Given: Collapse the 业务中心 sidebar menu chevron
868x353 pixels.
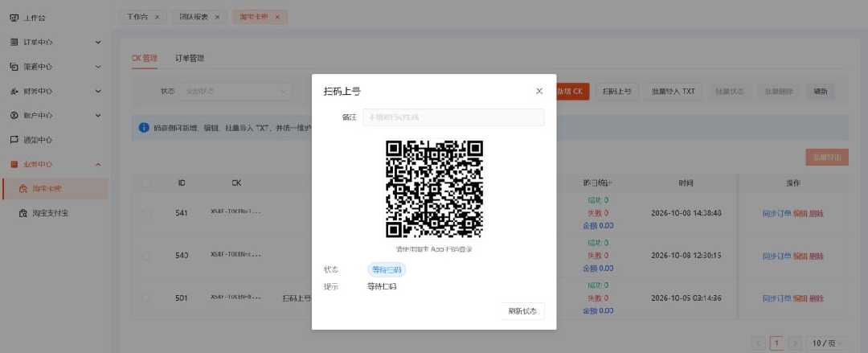Looking at the screenshot, I should click(98, 164).
